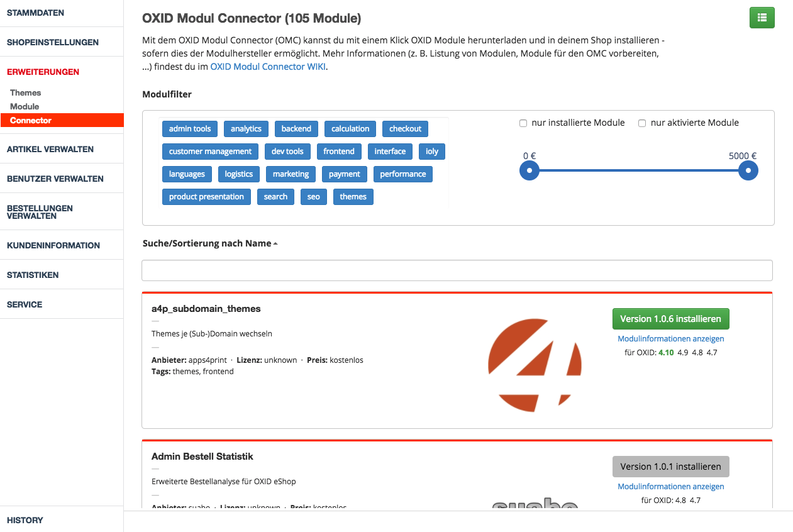The image size is (793, 532).
Task: Click Version 1.0.1 installieren for Admin Bestell Statistik
Action: [x=671, y=467]
